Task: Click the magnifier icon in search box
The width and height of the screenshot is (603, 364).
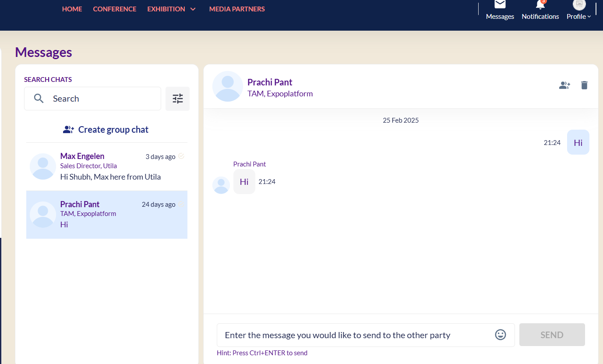Action: [x=39, y=99]
